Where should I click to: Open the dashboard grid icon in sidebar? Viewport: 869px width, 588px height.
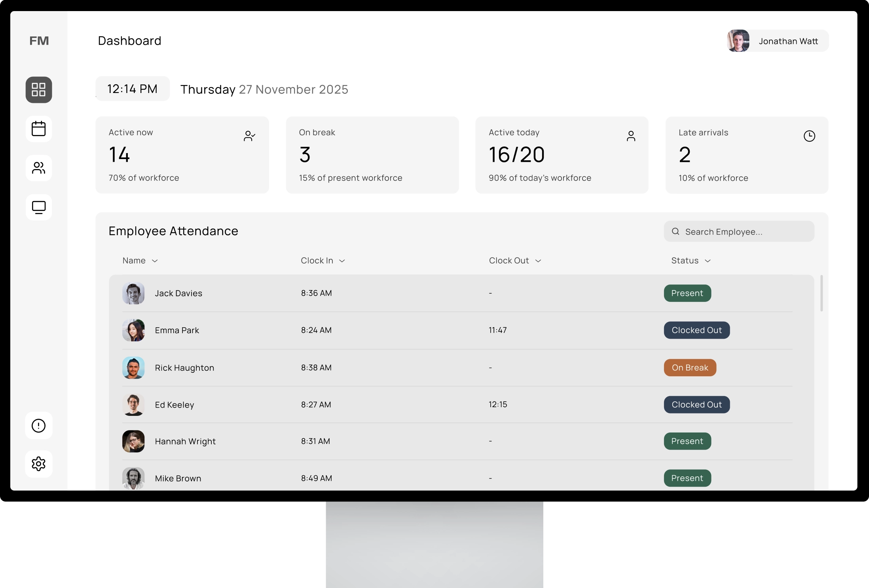coord(39,90)
